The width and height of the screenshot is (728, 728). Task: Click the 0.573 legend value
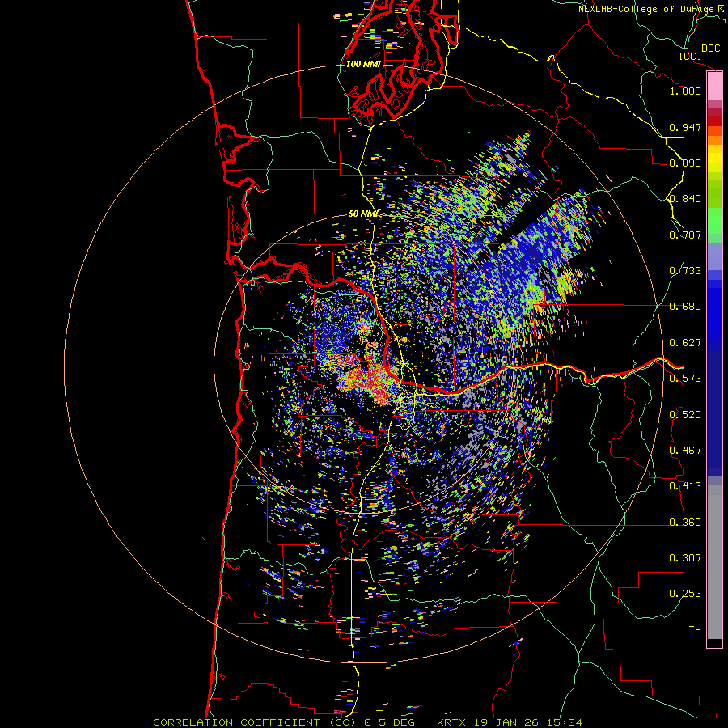click(685, 379)
